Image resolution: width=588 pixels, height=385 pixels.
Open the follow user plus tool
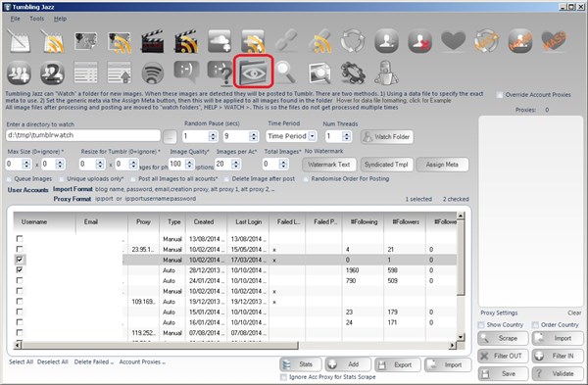(386, 41)
